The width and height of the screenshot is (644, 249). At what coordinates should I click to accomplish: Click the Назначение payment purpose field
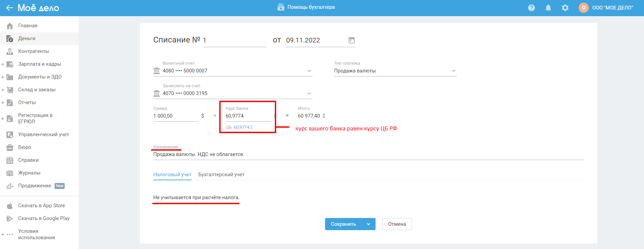pyautogui.click(x=368, y=154)
